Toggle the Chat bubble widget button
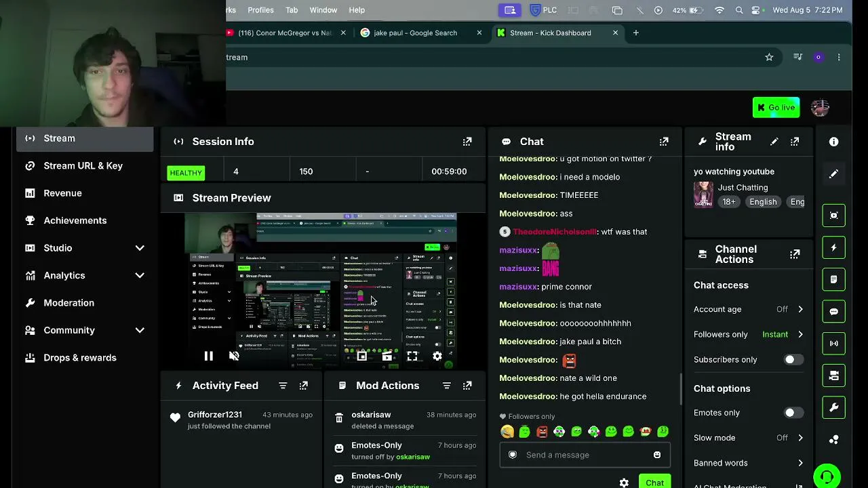The height and width of the screenshot is (488, 868). point(834,312)
